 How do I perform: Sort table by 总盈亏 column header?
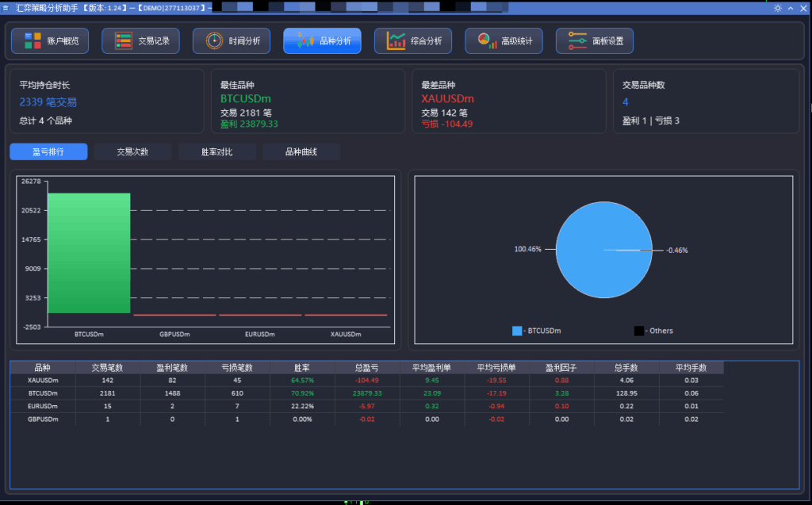pos(366,368)
